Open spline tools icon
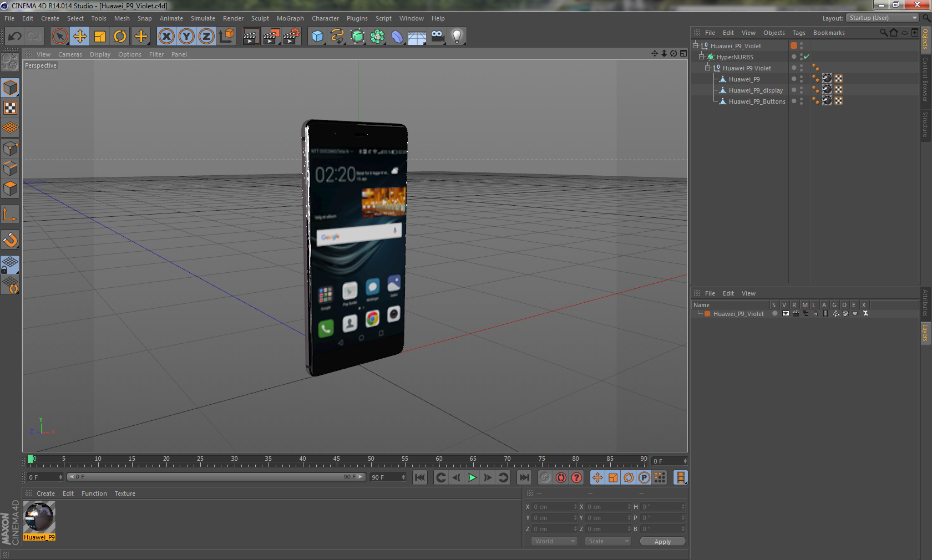The height and width of the screenshot is (560, 932). [337, 37]
